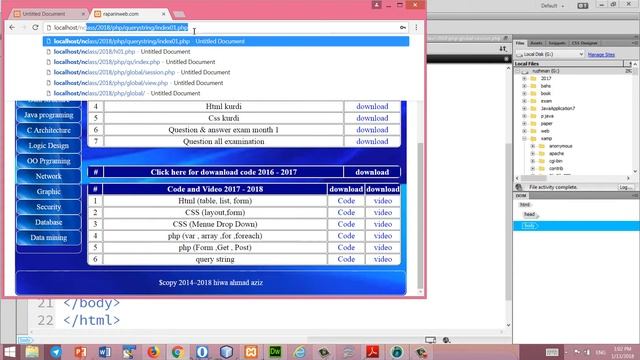Open video for php (var, array, for, foreach)
The image size is (640, 360).
[x=383, y=236]
